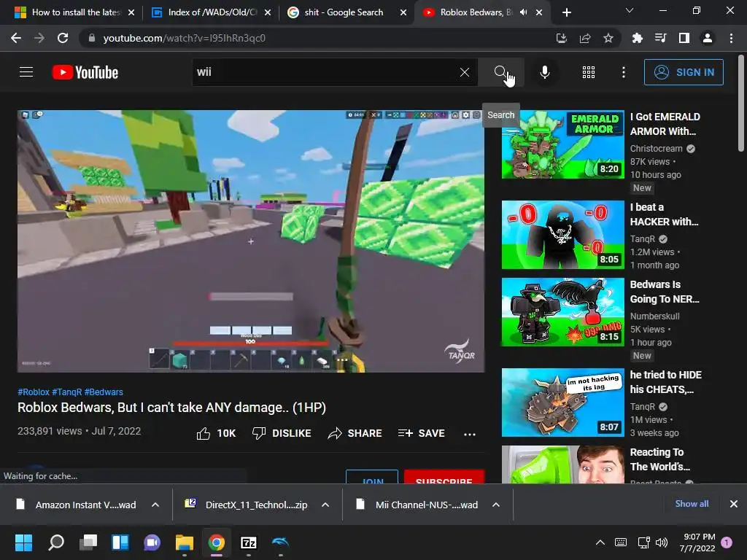Click the address bar URL

click(185, 38)
